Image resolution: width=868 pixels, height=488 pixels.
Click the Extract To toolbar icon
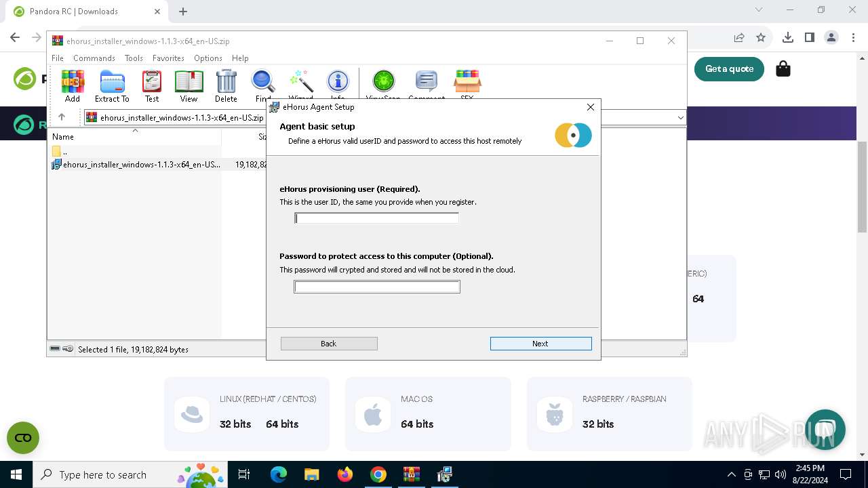(x=112, y=85)
